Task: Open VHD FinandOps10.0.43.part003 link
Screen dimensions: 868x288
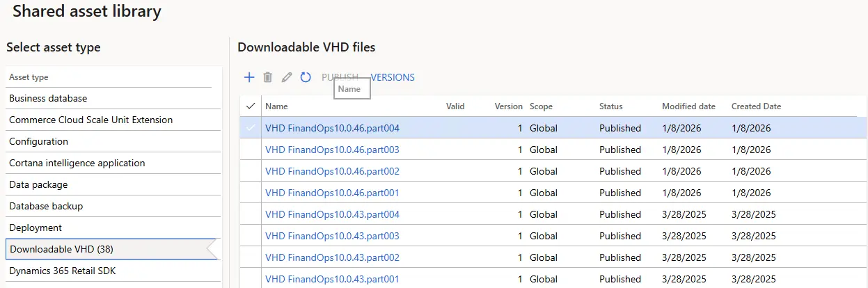Action: (332, 236)
